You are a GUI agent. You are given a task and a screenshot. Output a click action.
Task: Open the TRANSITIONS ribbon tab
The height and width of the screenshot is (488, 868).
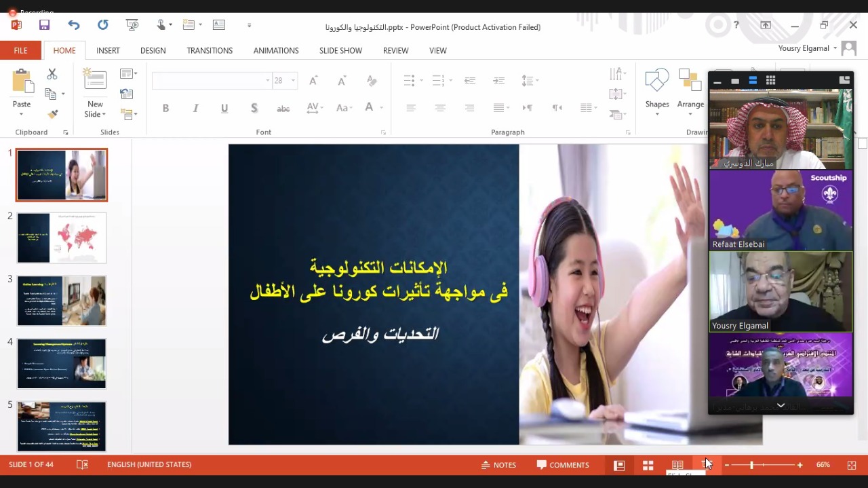click(x=210, y=51)
